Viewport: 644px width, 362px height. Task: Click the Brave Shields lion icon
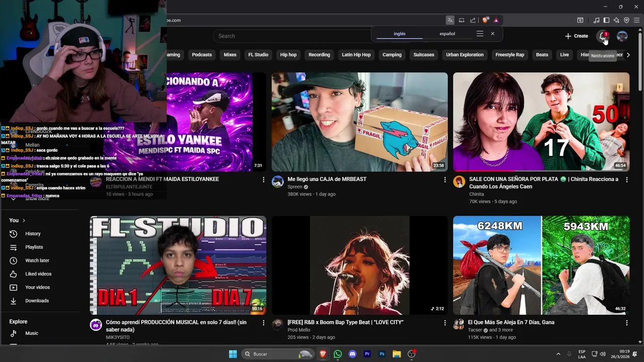point(486,20)
